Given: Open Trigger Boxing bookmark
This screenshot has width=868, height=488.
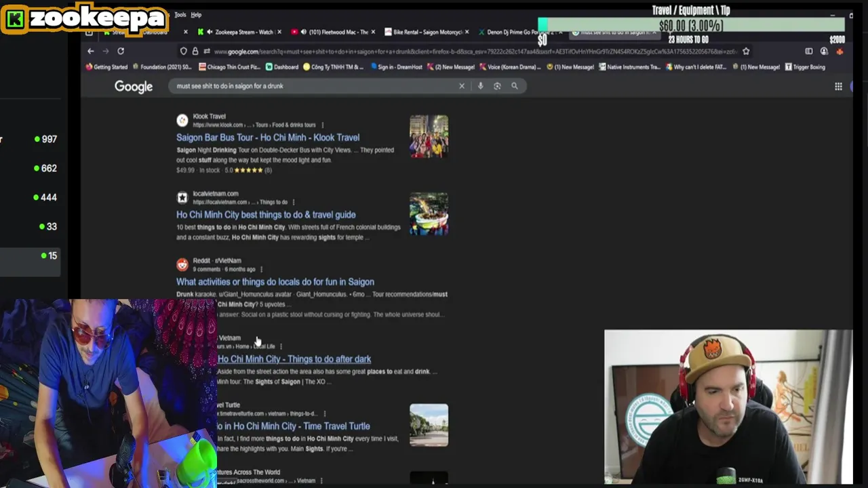Looking at the screenshot, I should coord(805,67).
